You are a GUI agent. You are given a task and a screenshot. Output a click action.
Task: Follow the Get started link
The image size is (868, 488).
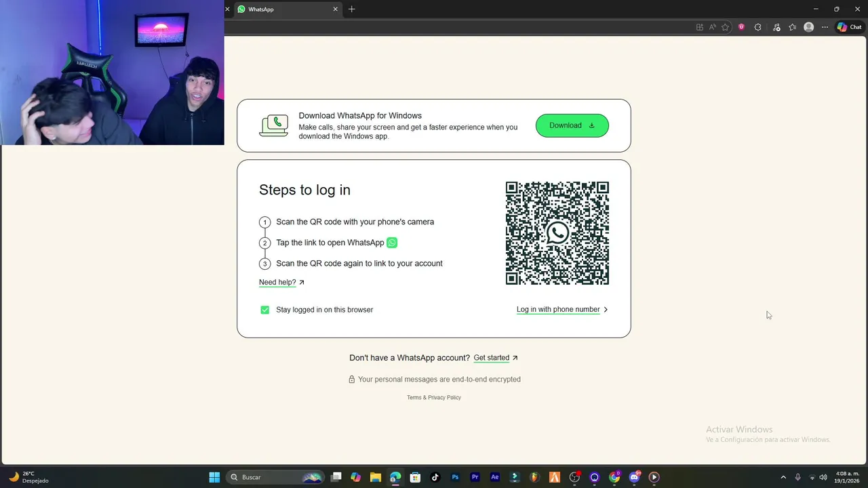tap(496, 358)
